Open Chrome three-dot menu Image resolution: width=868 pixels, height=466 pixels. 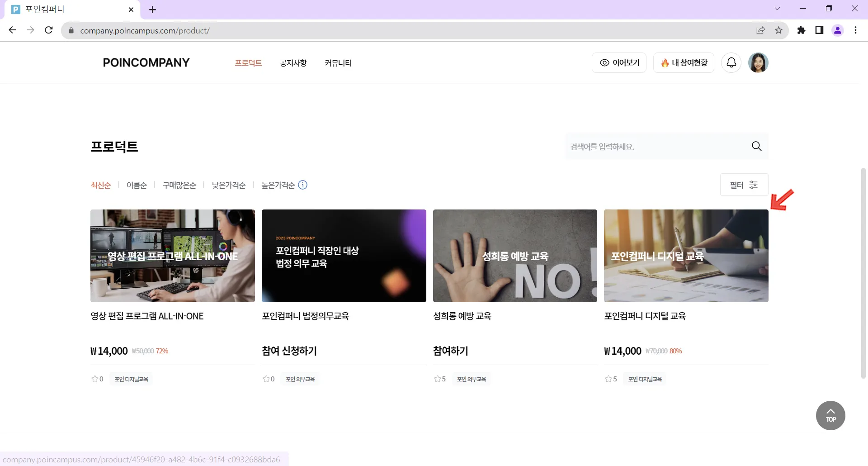[x=855, y=30]
